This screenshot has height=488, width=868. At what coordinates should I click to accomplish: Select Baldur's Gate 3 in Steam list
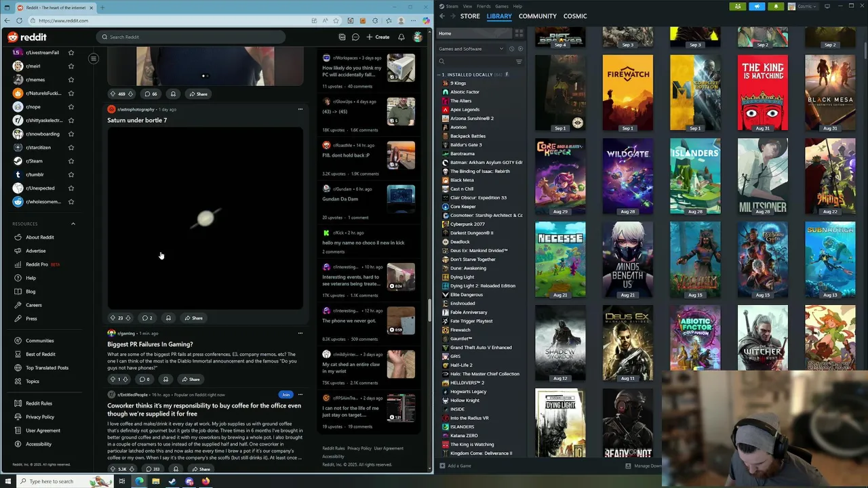466,144
